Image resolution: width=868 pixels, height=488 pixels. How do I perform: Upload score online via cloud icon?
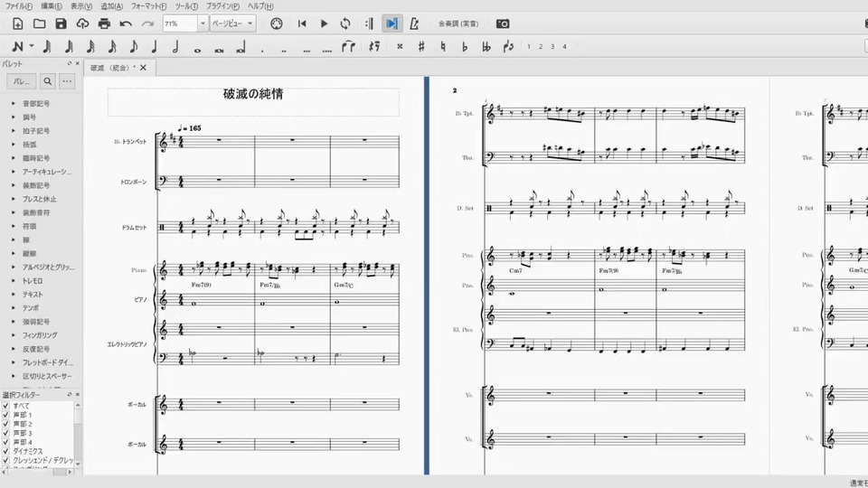(x=82, y=23)
